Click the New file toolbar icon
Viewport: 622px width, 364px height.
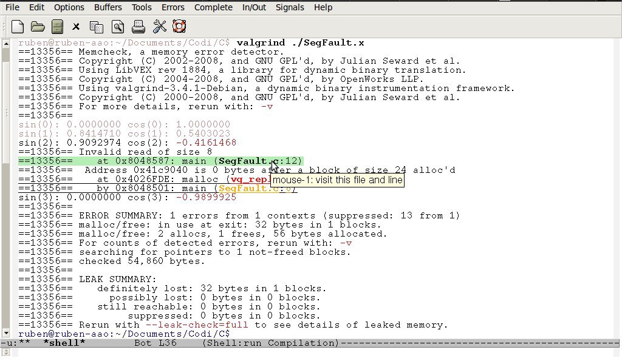tap(18, 27)
